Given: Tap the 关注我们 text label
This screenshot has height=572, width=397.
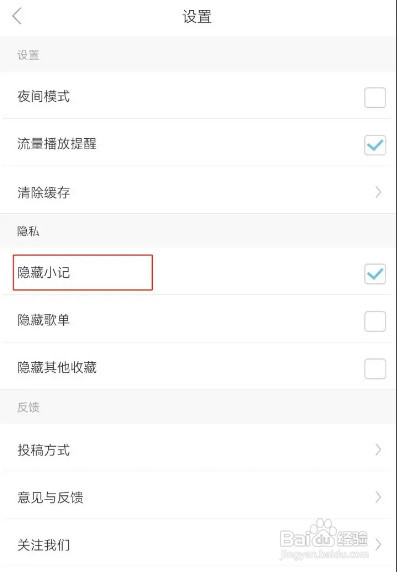Looking at the screenshot, I should coord(43,545).
